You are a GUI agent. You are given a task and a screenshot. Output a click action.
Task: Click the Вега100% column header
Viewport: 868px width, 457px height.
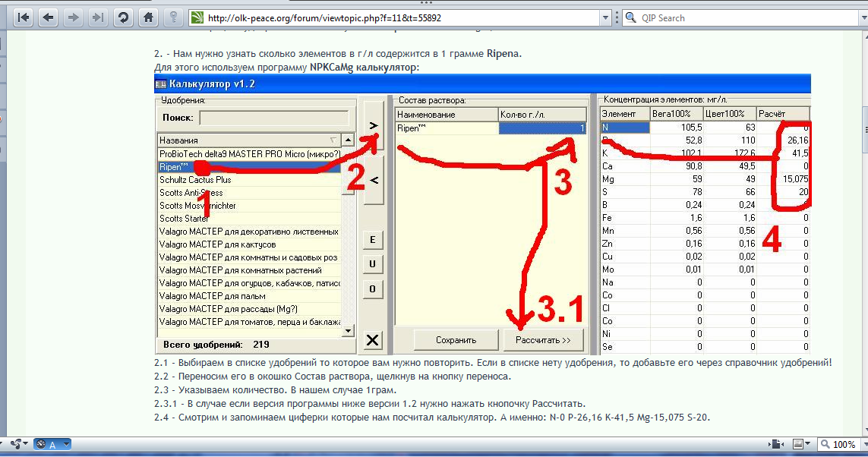(677, 114)
